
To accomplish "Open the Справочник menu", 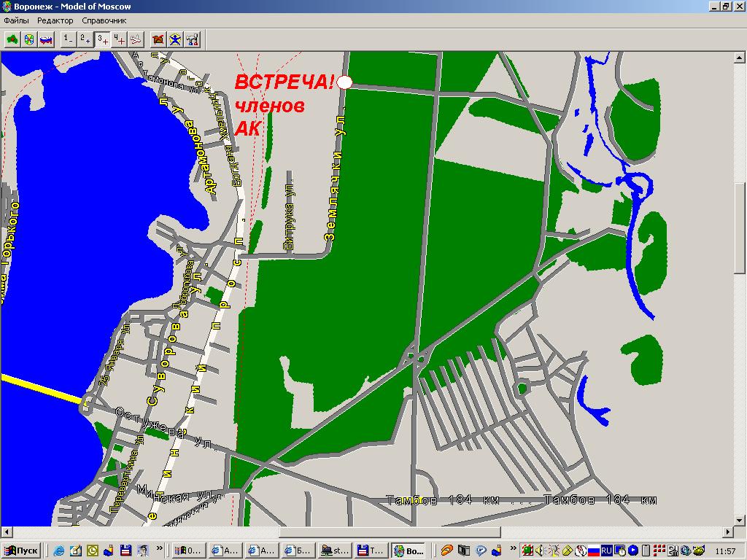I will click(x=104, y=21).
